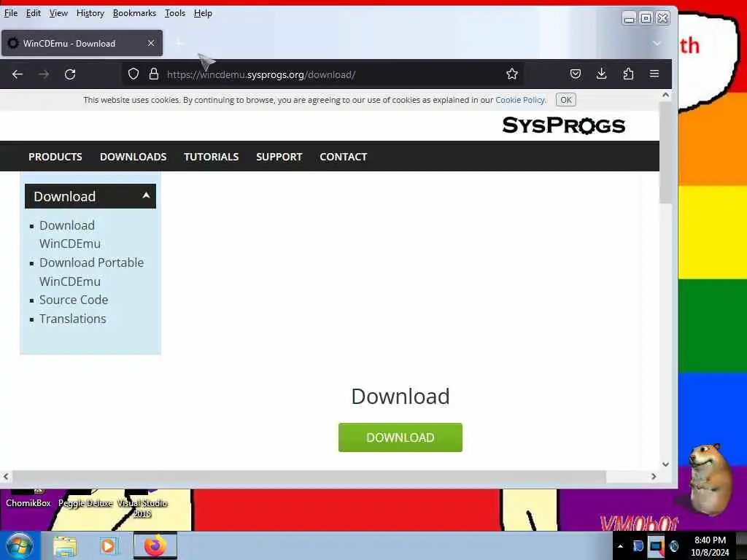Viewport: 747px width, 560px height.
Task: Collapse the Download sidebar section arrow
Action: 146,195
